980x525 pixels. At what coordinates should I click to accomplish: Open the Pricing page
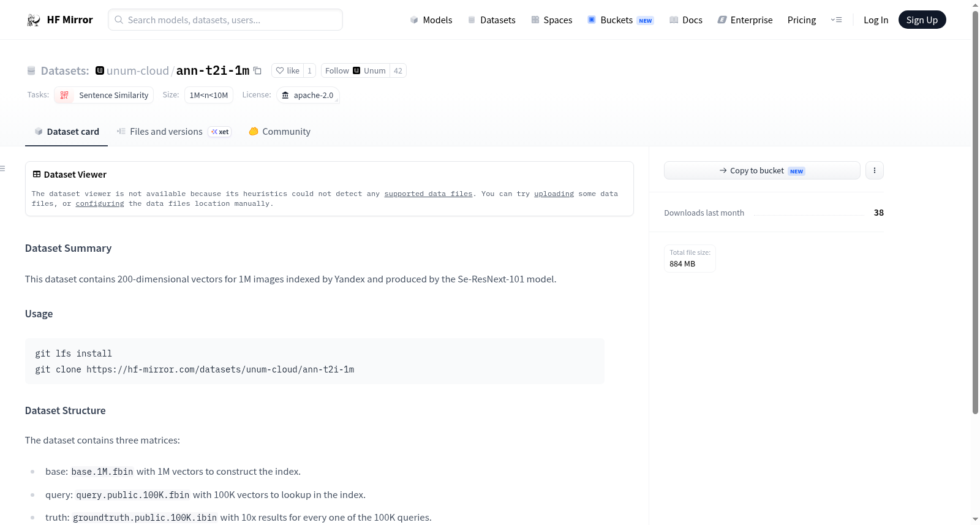click(802, 20)
